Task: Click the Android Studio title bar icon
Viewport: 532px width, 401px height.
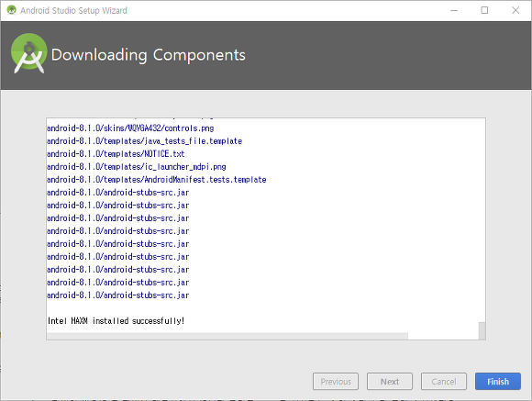Action: (11, 10)
